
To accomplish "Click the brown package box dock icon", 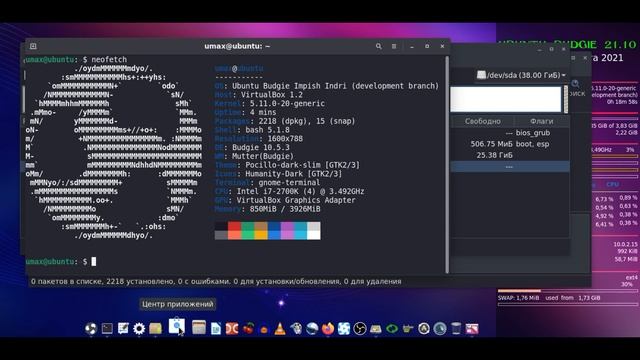I will click(x=156, y=328).
